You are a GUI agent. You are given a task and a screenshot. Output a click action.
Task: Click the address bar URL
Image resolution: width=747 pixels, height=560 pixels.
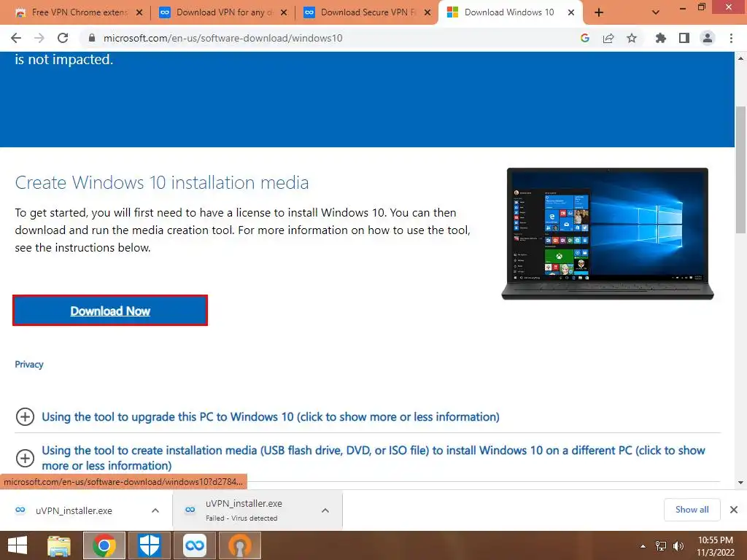point(222,38)
